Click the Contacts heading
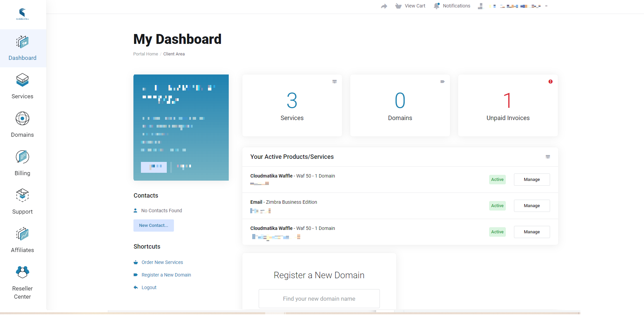This screenshot has width=644, height=317. [x=146, y=196]
